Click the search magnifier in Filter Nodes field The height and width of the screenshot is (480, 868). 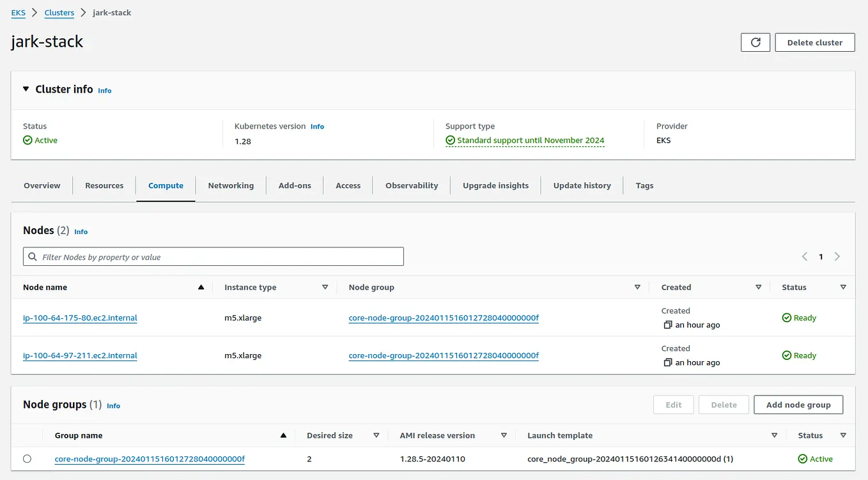coord(33,257)
